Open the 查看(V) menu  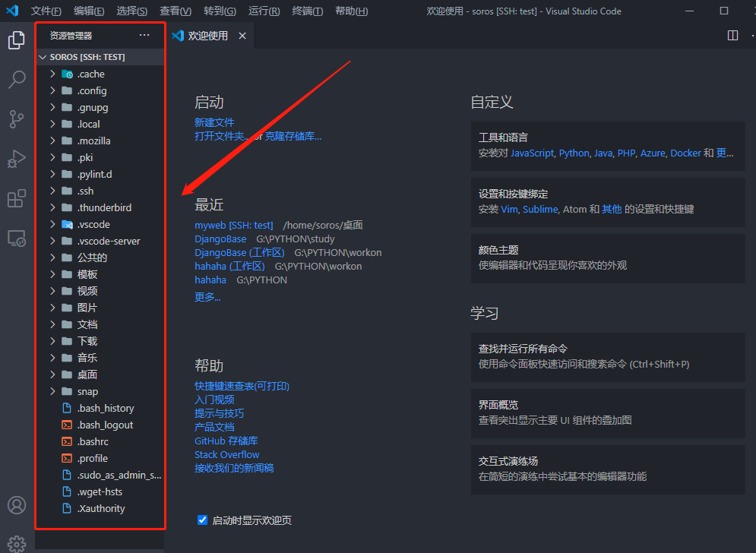[176, 11]
